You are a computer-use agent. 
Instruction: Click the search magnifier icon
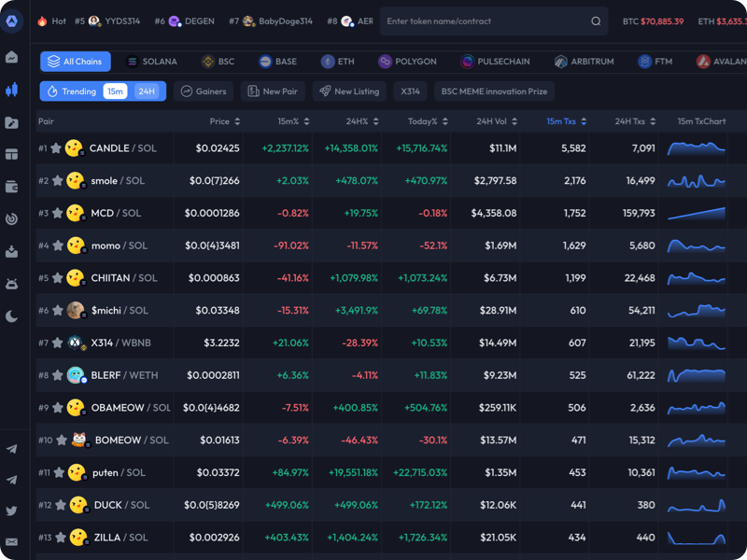[x=596, y=21]
